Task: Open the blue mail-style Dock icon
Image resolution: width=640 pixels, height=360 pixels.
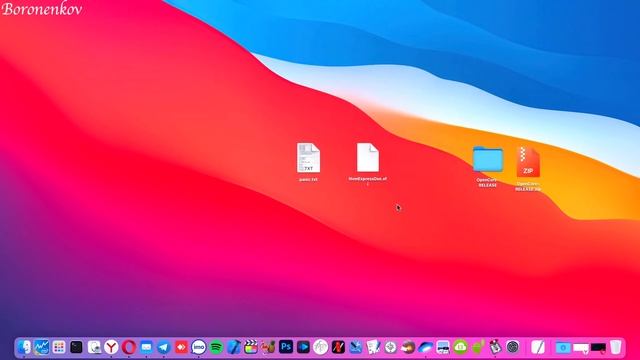Action: [x=146, y=347]
